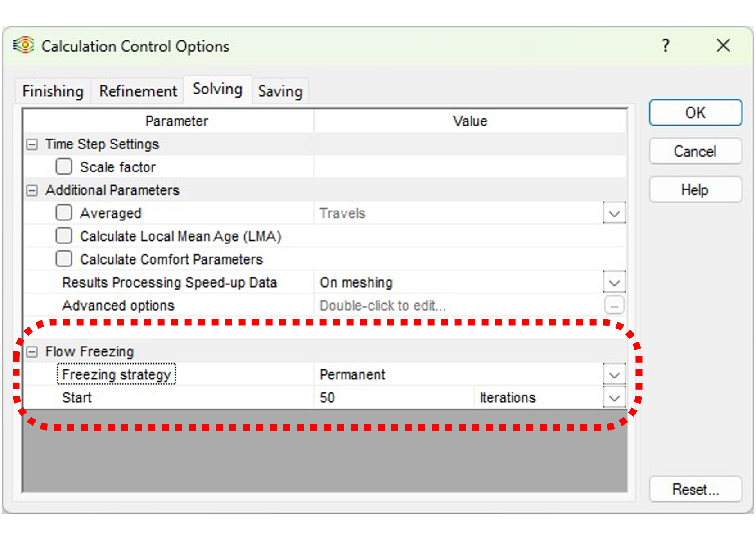
Task: Switch to the Finishing tab
Action: click(53, 91)
